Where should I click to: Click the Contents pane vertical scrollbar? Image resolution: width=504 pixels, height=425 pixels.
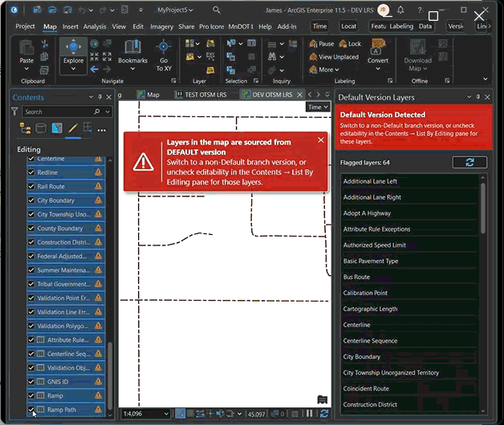pos(110,374)
